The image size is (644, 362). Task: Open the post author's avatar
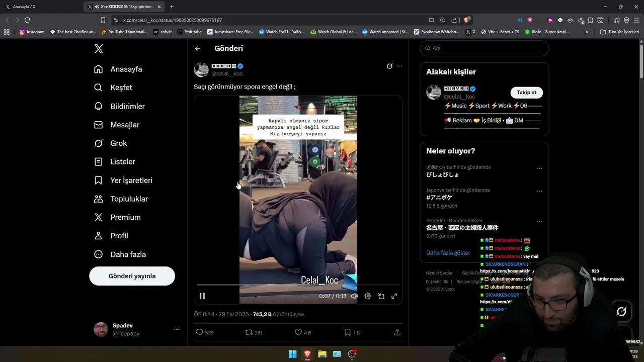tap(201, 69)
